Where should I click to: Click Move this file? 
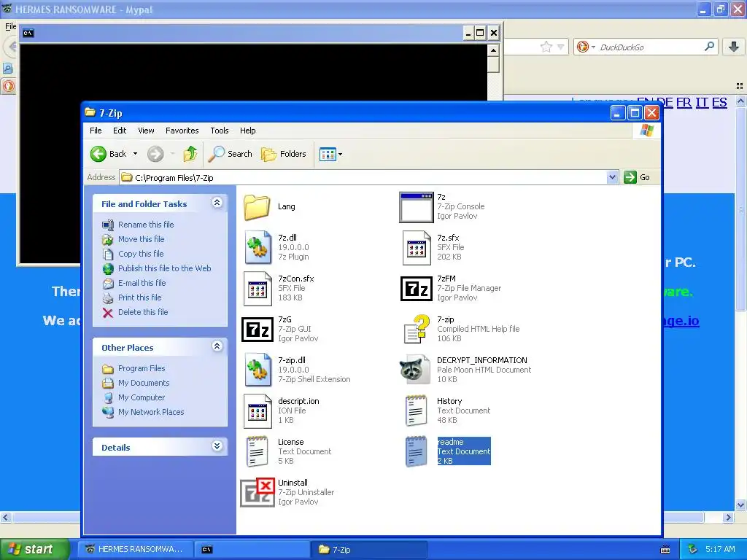click(141, 239)
